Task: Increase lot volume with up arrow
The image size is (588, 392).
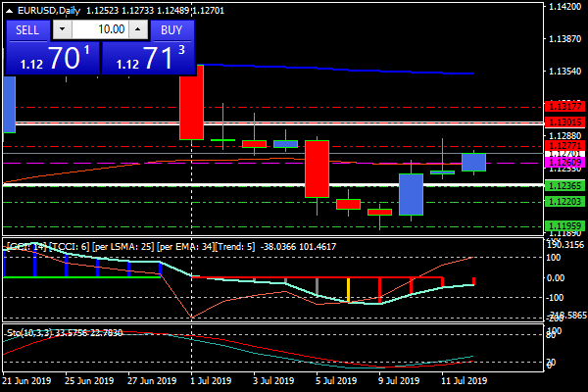Action: pos(138,29)
